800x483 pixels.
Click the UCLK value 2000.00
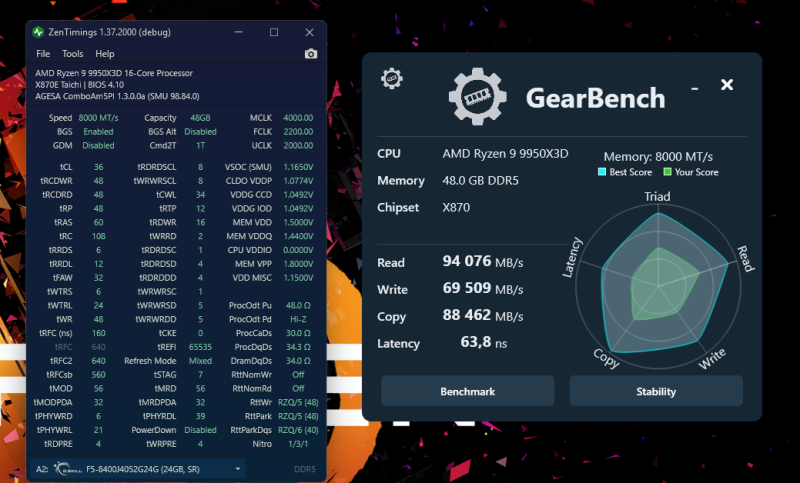click(x=298, y=145)
